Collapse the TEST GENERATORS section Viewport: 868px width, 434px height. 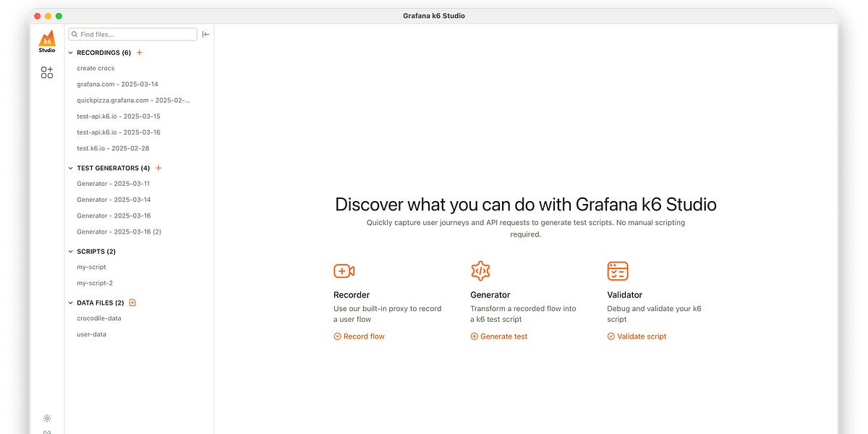[x=71, y=168]
